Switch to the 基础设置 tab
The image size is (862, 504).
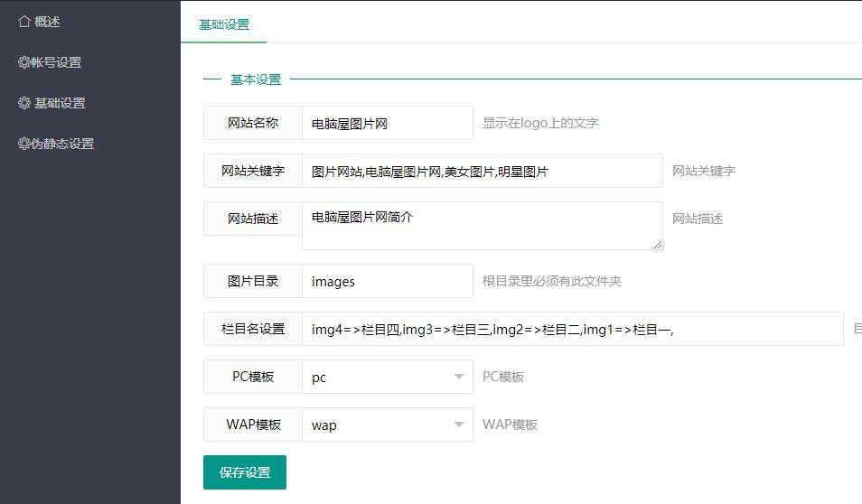click(x=224, y=24)
